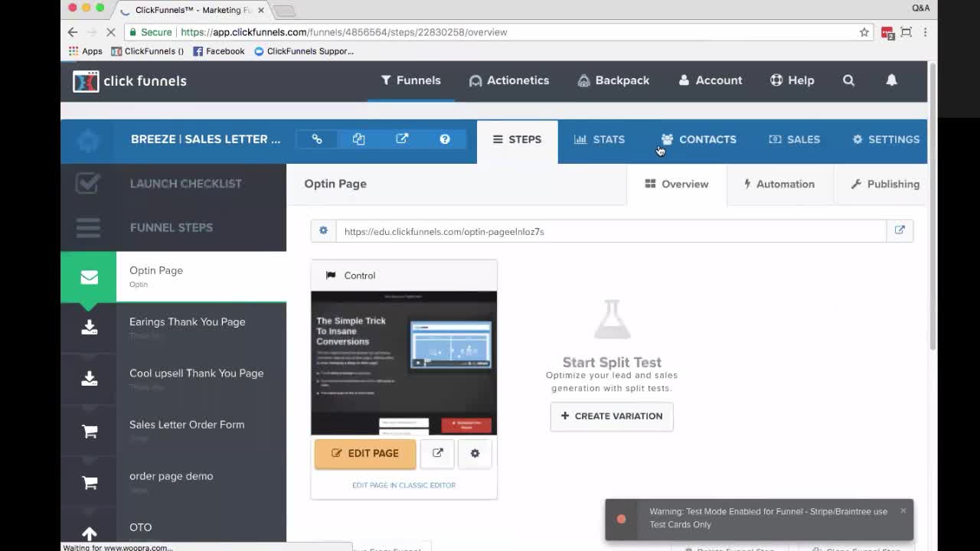
Task: Open the Facebook bookmark
Action: click(x=219, y=51)
